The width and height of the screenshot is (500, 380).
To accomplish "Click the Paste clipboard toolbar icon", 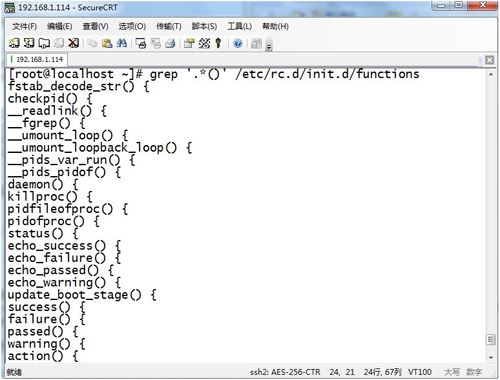I will point(107,43).
